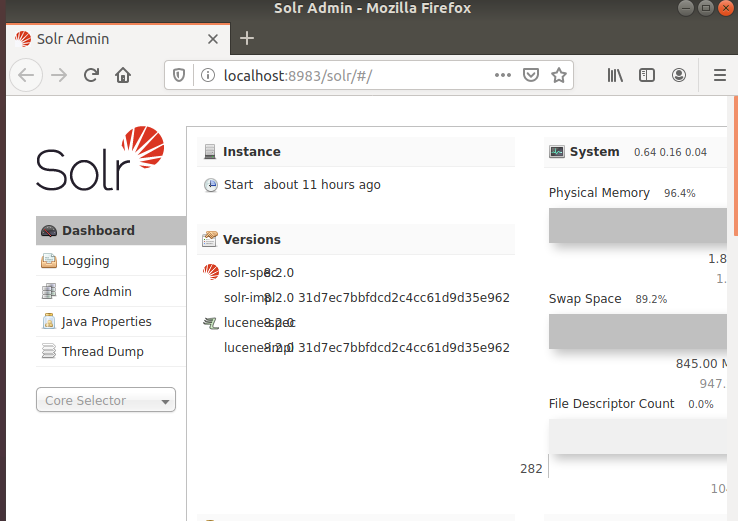Viewport: 738px width, 521px height.
Task: Toggle Firefox sidebar view
Action: (647, 75)
